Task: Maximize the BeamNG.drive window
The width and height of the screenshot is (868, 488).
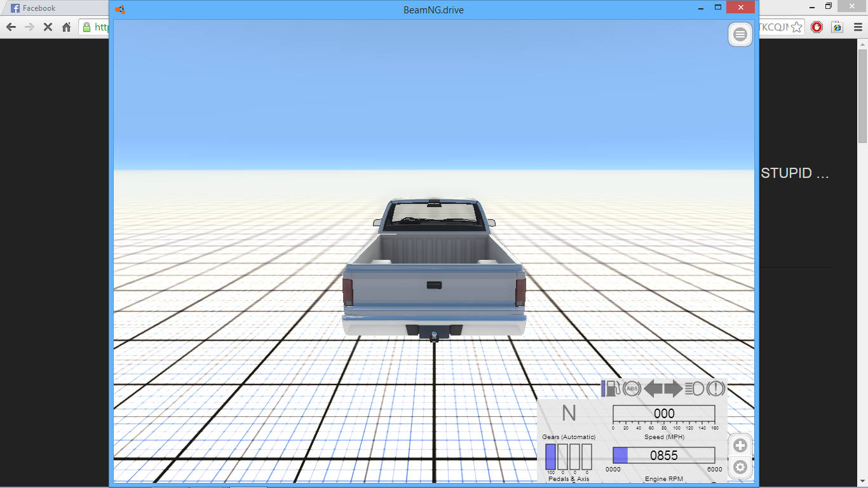Action: [x=718, y=8]
